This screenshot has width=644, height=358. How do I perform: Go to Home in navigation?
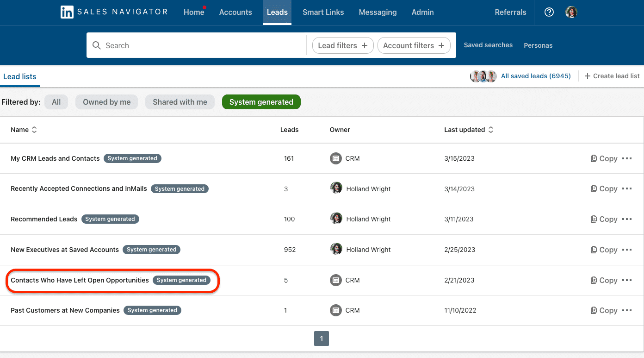[x=194, y=13]
